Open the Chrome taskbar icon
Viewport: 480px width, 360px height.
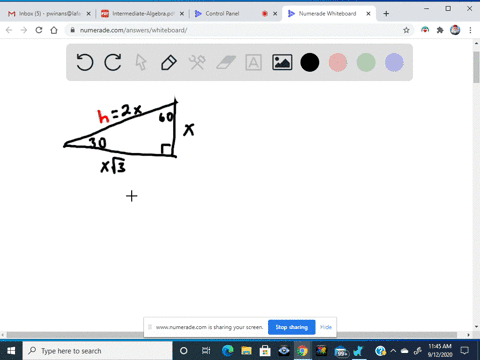(302, 351)
